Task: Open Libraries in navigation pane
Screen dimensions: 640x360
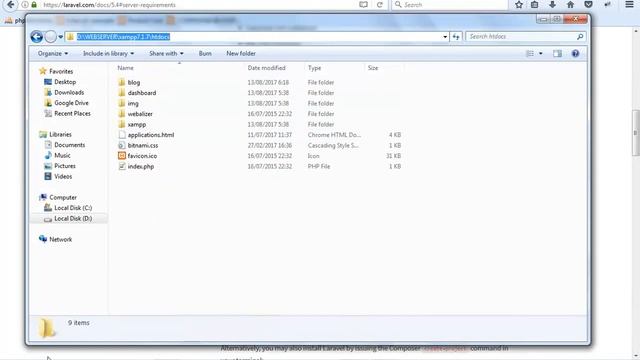Action: tap(60, 134)
